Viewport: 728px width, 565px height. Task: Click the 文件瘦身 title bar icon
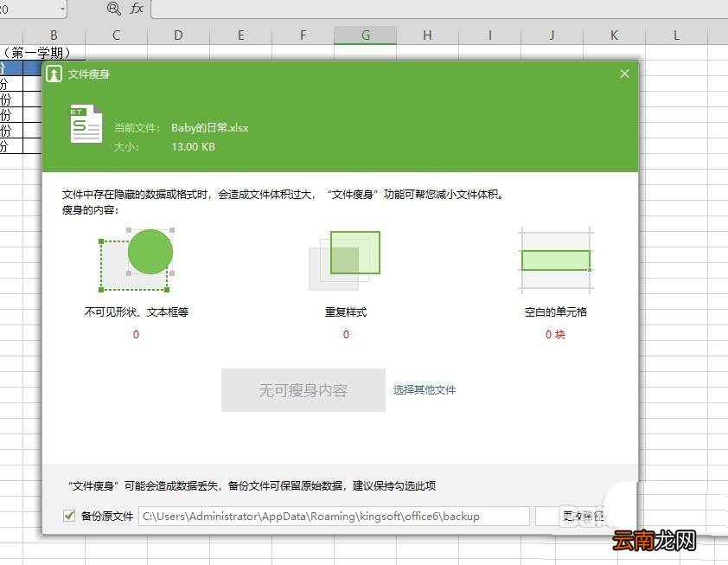pyautogui.click(x=54, y=74)
